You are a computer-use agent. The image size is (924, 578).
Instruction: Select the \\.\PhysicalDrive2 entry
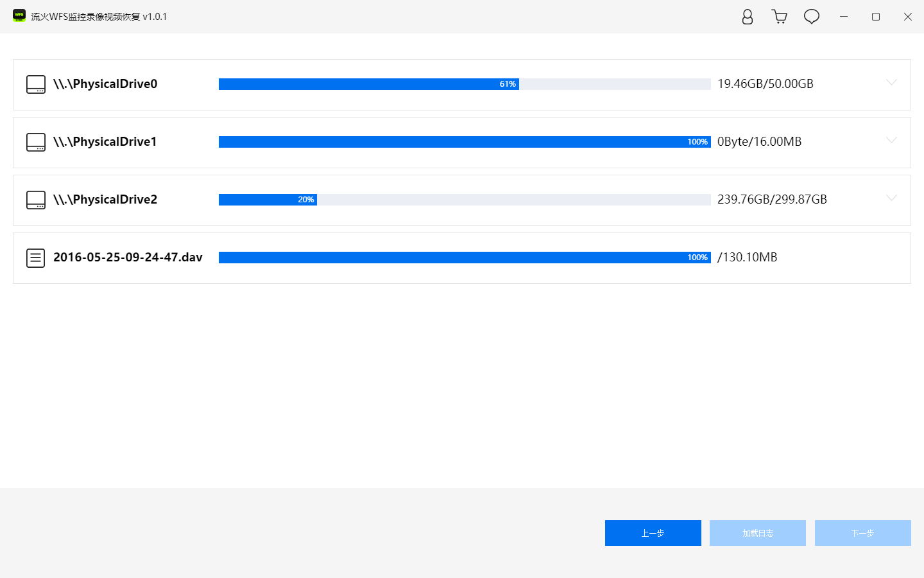pos(462,200)
